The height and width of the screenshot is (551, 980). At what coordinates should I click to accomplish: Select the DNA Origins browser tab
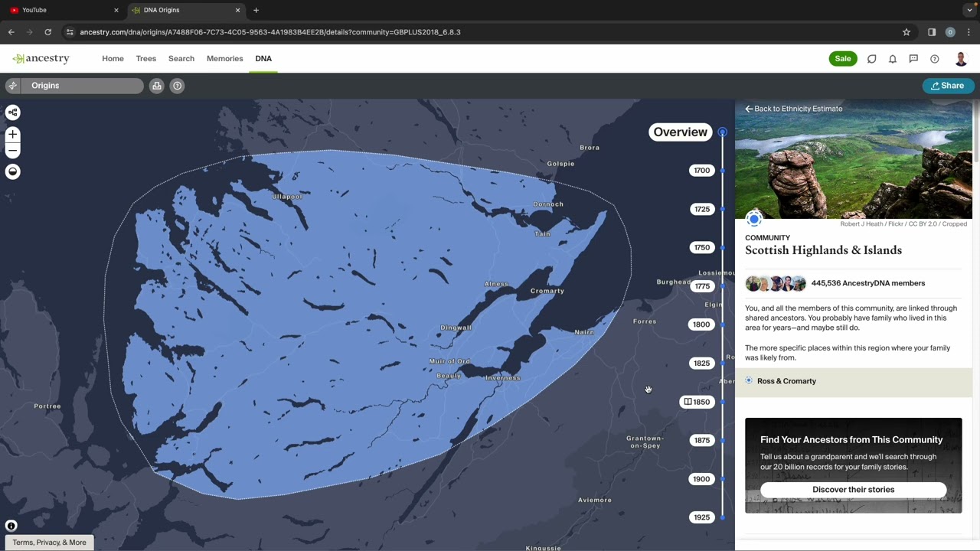point(186,10)
